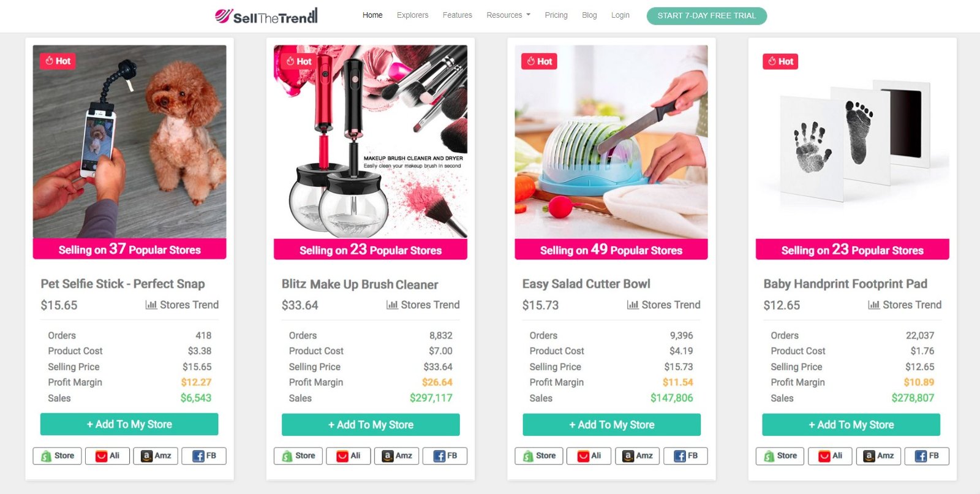Open Shopify Store button for Pet Selfie Stick

(x=57, y=456)
